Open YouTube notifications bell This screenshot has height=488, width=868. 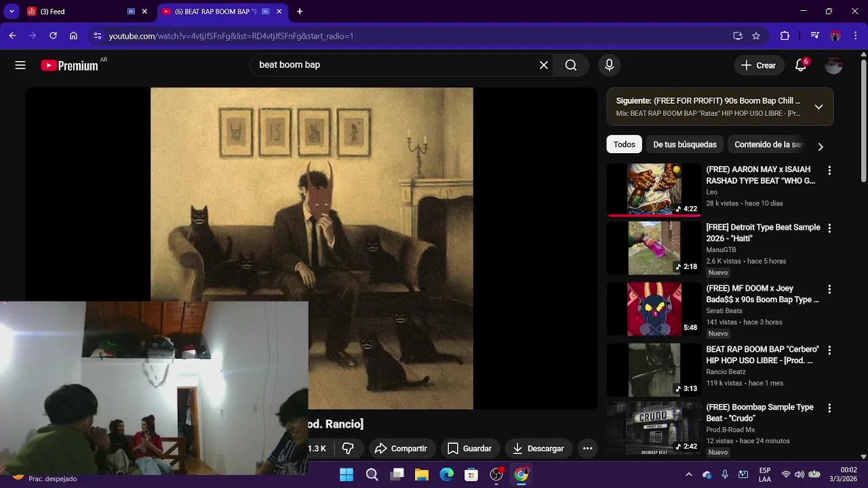click(x=801, y=65)
